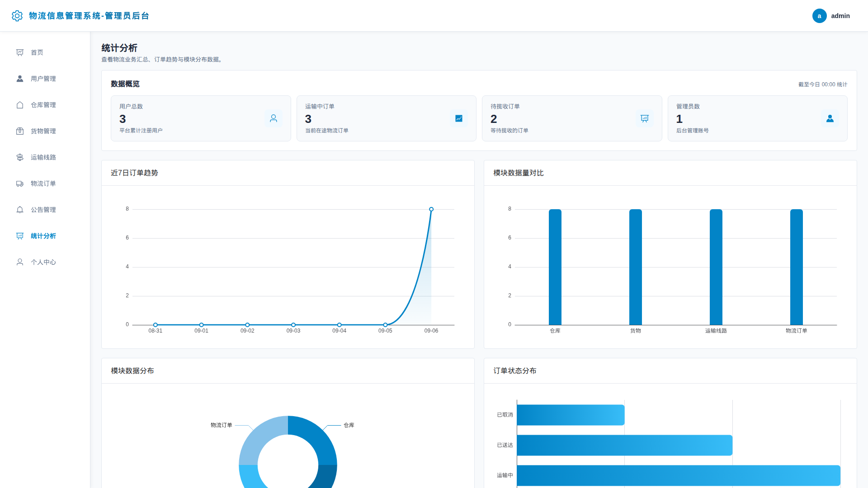Image resolution: width=868 pixels, height=488 pixels.
Task: Click the 模块数据量对比 chart title
Action: click(519, 173)
